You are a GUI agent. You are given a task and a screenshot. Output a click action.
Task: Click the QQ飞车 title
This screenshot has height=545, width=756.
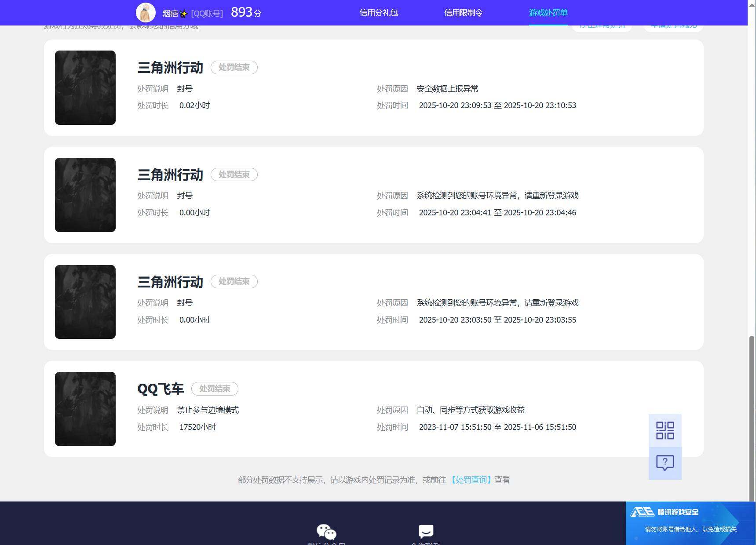coord(161,389)
